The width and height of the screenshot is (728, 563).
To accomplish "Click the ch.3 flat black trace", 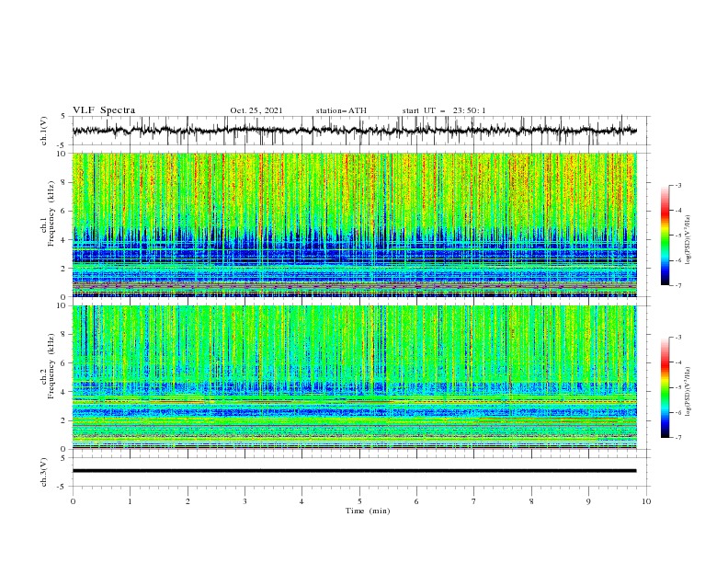I will coord(354,471).
